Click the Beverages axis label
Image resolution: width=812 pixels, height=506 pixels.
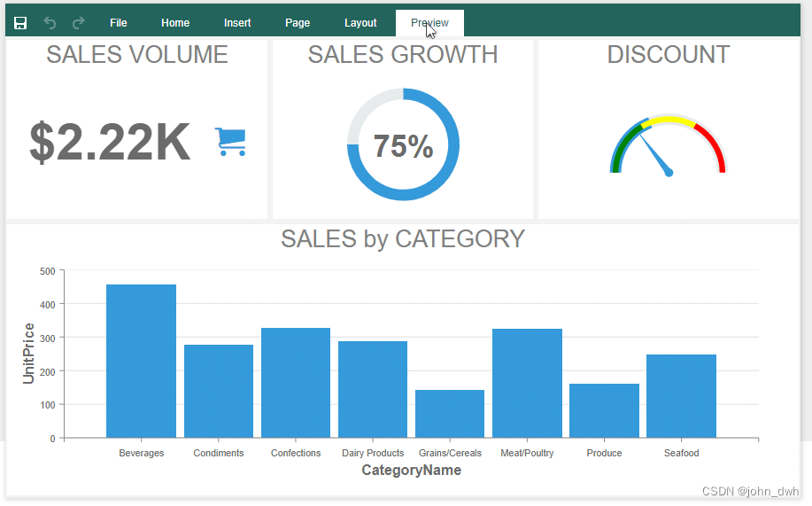click(142, 453)
